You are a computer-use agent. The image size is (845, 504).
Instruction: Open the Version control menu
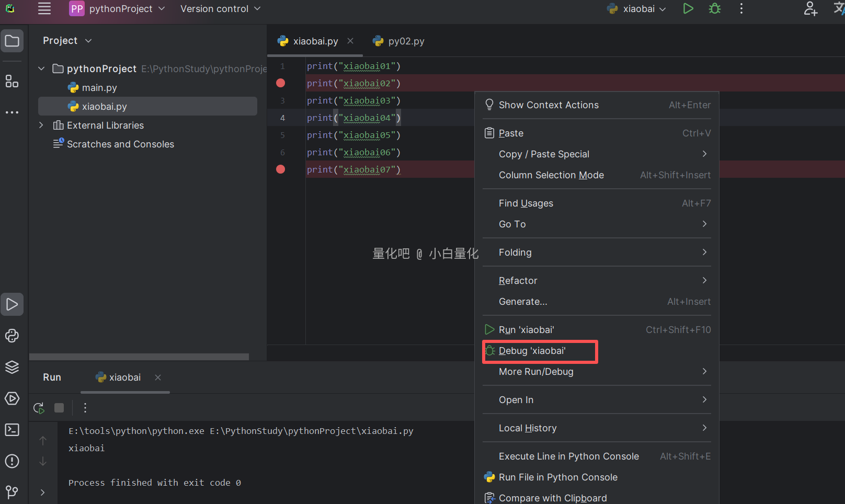pos(220,9)
